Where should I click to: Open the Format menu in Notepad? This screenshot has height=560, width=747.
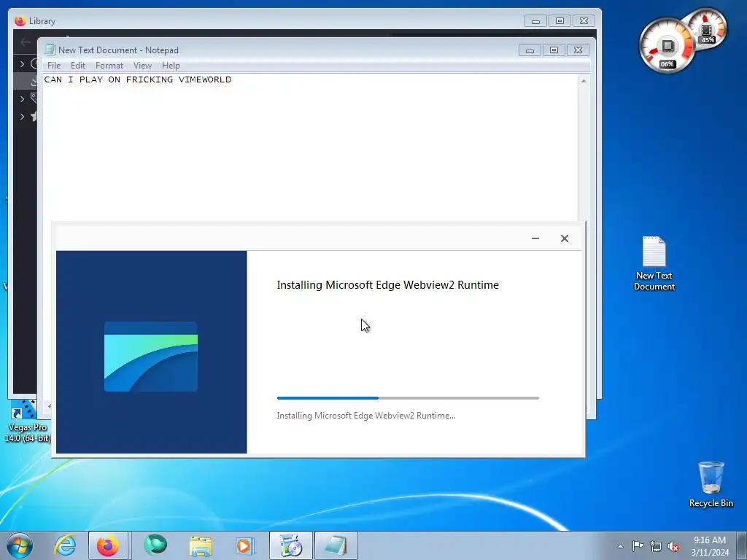109,66
